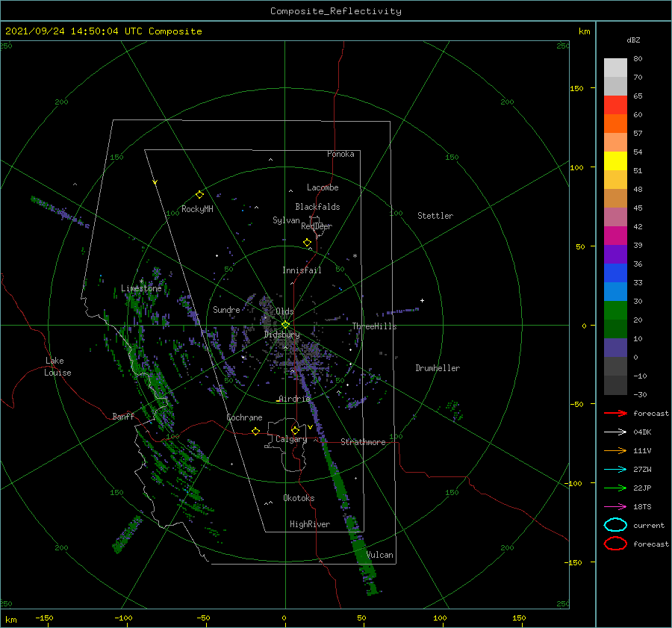Click the Stettler city label
Viewport: 672px width, 628px height.
tap(435, 216)
